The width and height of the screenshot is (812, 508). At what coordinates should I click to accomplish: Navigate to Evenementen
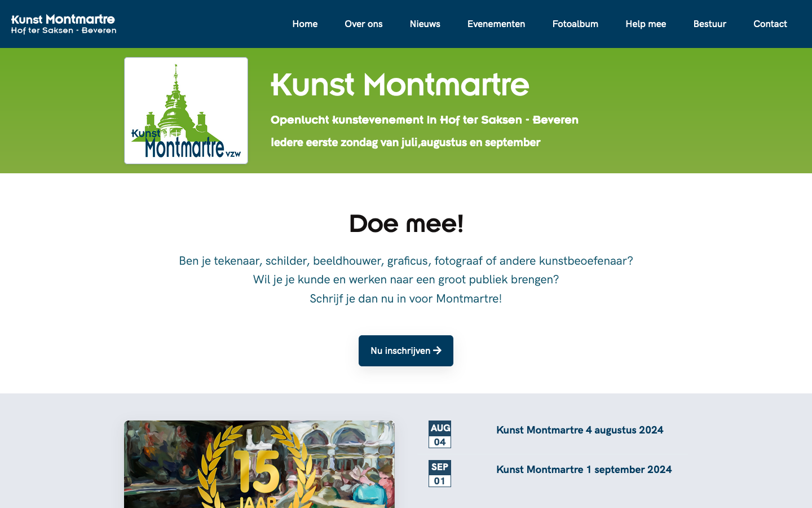(496, 24)
